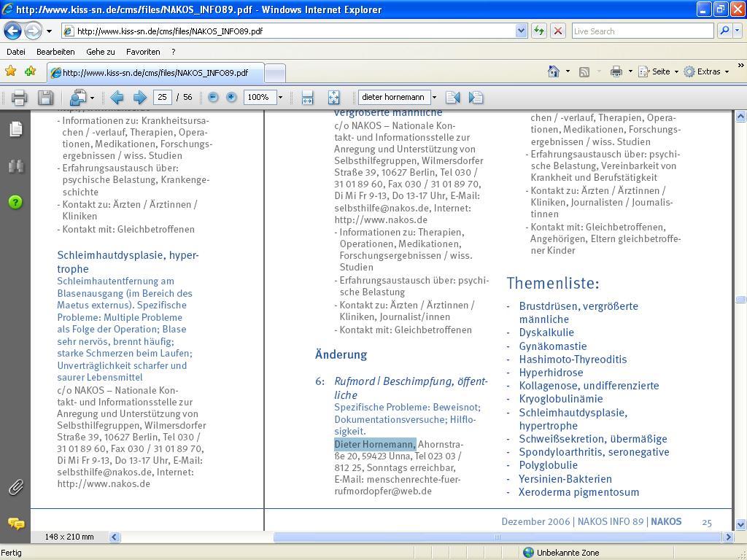Click the PDF zoom out minus icon

coord(214,97)
